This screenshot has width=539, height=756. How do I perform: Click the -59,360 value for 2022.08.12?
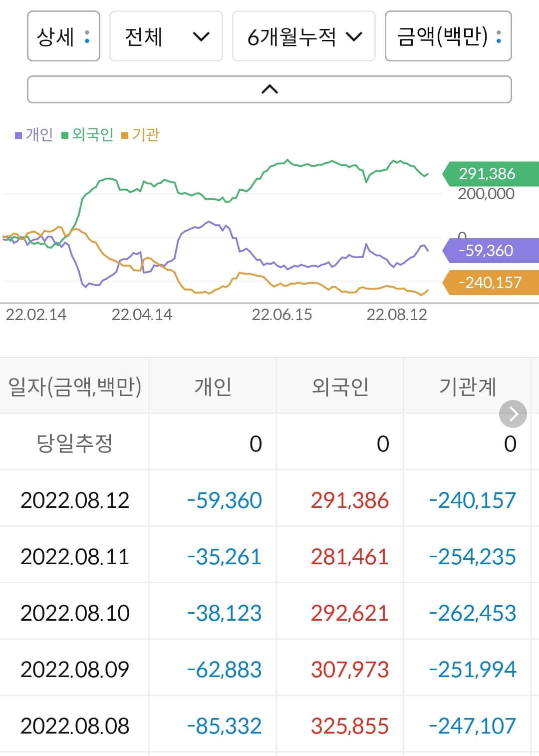[x=223, y=499]
